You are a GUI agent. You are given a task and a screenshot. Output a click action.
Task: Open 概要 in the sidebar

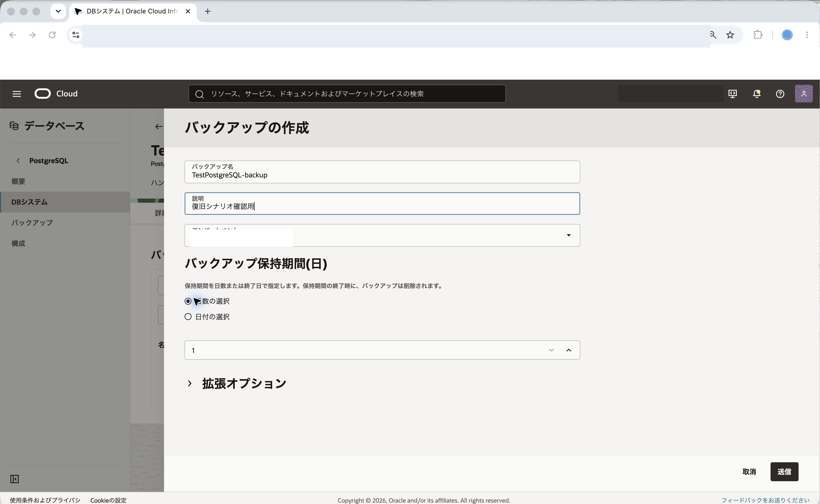(x=18, y=181)
